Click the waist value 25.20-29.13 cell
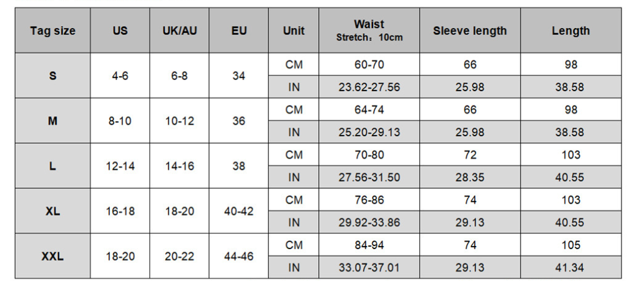644x281 pixels. click(x=369, y=132)
